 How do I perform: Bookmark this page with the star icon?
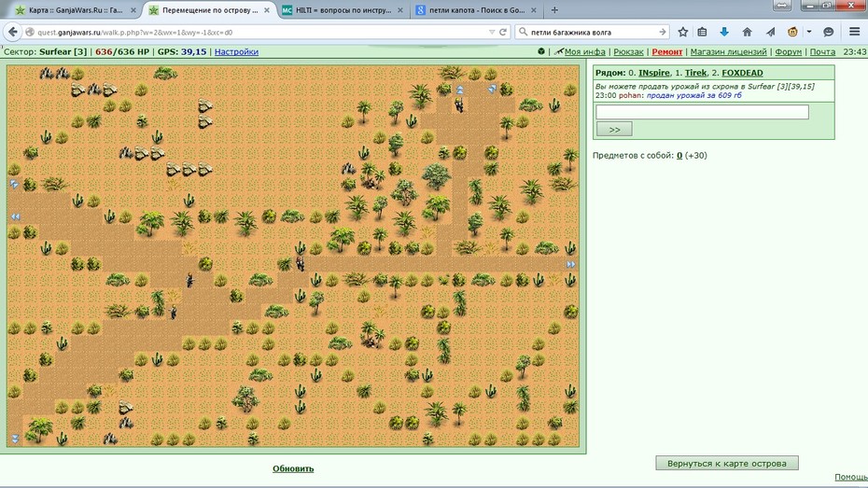[682, 32]
